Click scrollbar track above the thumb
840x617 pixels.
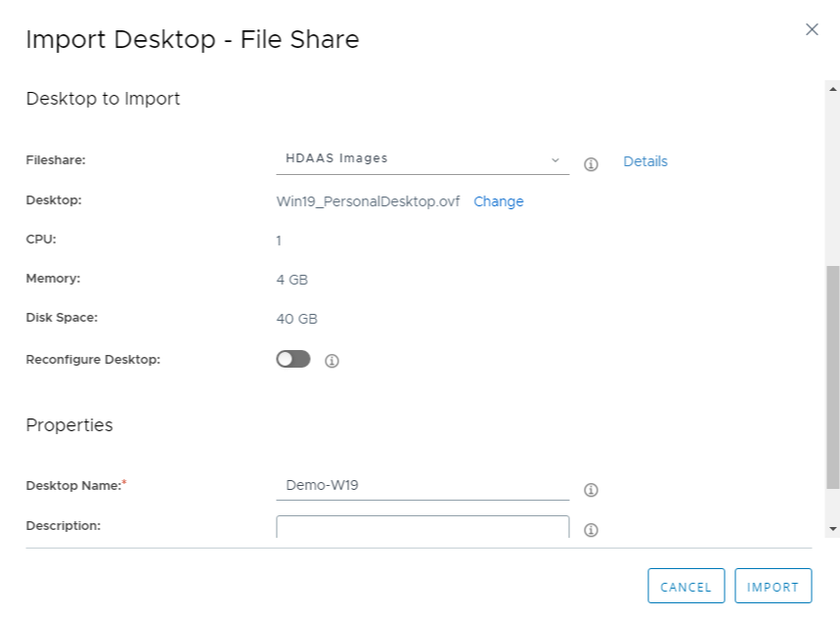[x=832, y=176]
